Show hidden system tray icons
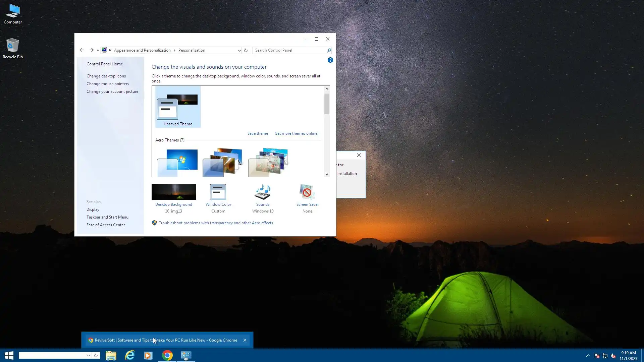The height and width of the screenshot is (362, 644). 588,356
